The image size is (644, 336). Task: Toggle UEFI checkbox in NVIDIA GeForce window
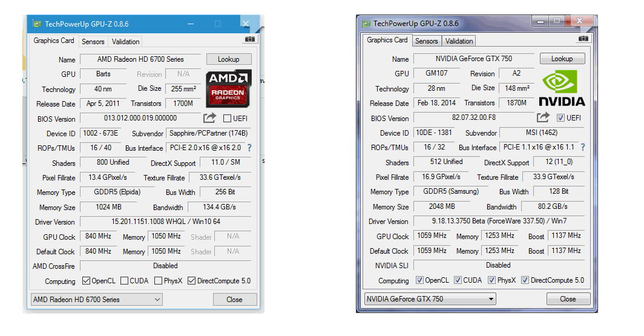pyautogui.click(x=560, y=117)
